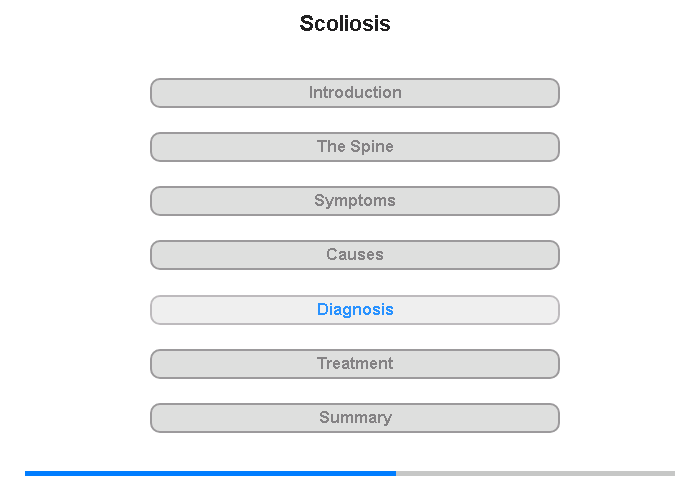
Task: Go to The Spine section
Action: click(355, 147)
